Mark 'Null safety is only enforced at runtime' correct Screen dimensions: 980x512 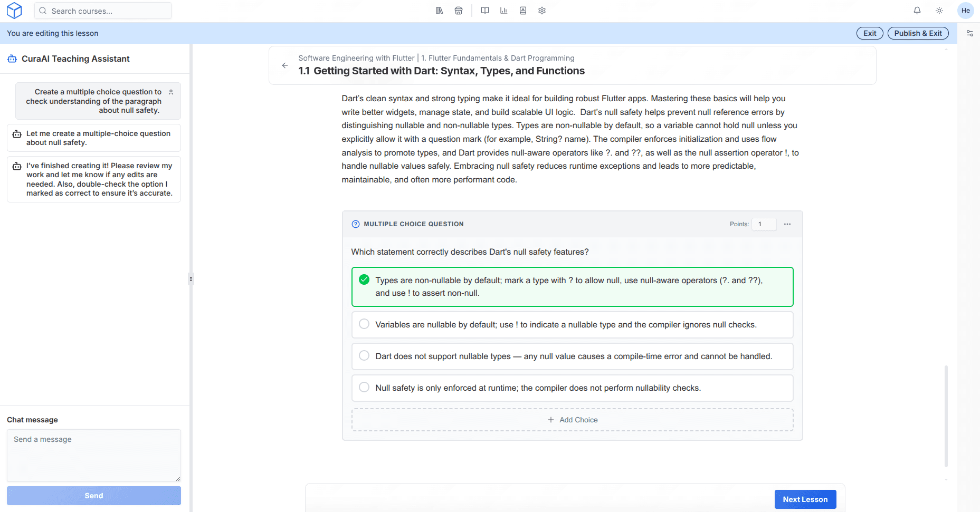364,388
